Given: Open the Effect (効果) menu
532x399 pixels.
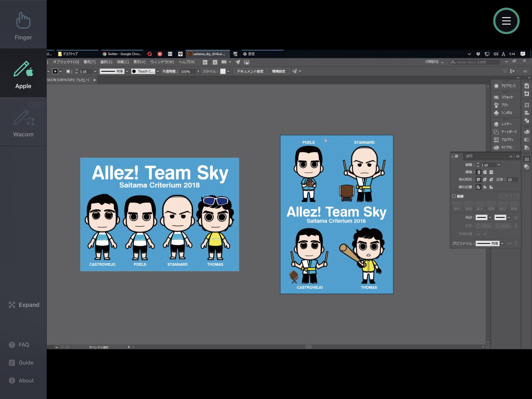Looking at the screenshot, I should pyautogui.click(x=123, y=62).
